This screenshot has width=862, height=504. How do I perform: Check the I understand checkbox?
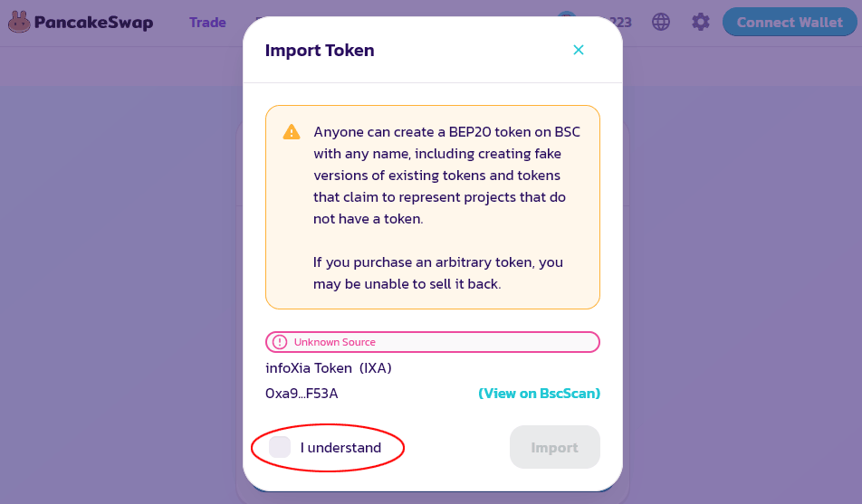pyautogui.click(x=280, y=447)
